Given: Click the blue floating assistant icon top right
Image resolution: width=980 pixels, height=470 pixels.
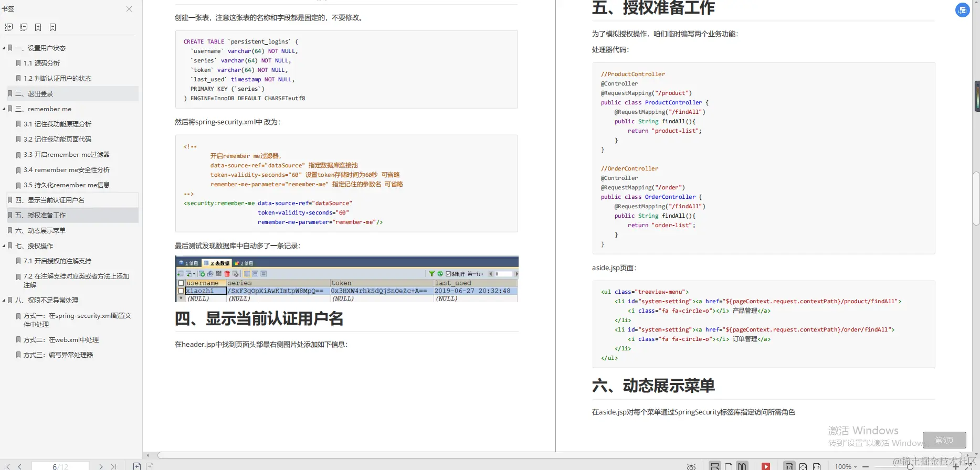Looking at the screenshot, I should 962,10.
